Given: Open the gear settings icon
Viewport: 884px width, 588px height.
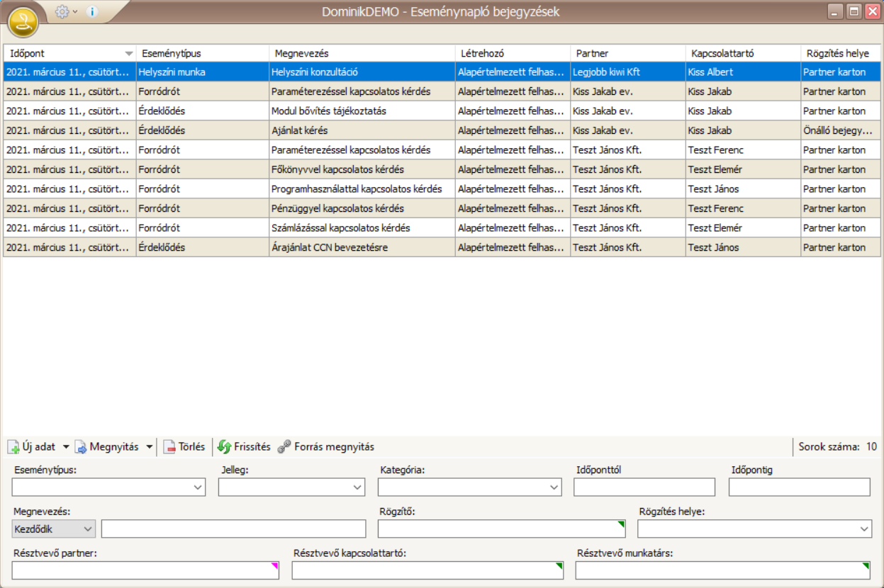Looking at the screenshot, I should pyautogui.click(x=62, y=12).
